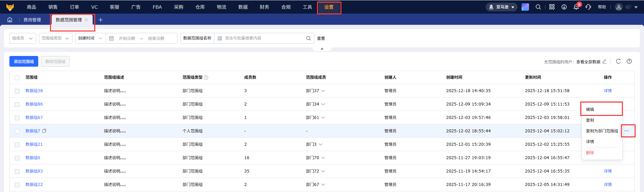Check the 数据组0 row checkbox
644x192 pixels.
pyautogui.click(x=17, y=158)
